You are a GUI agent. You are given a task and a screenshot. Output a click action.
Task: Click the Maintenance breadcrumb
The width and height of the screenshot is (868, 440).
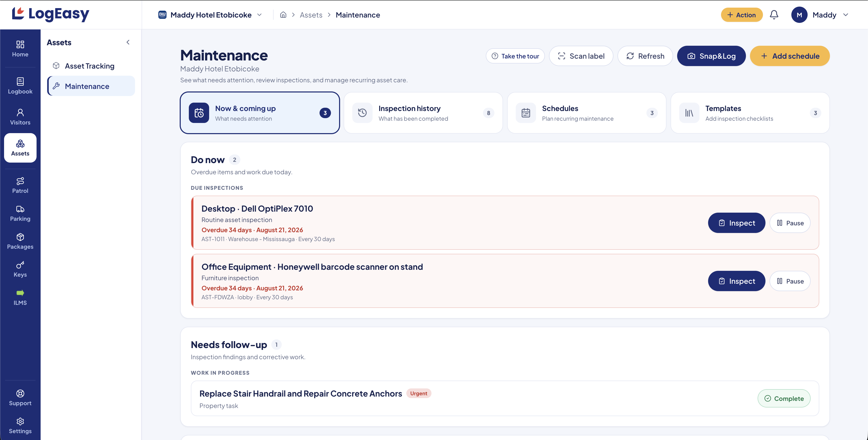click(x=358, y=15)
